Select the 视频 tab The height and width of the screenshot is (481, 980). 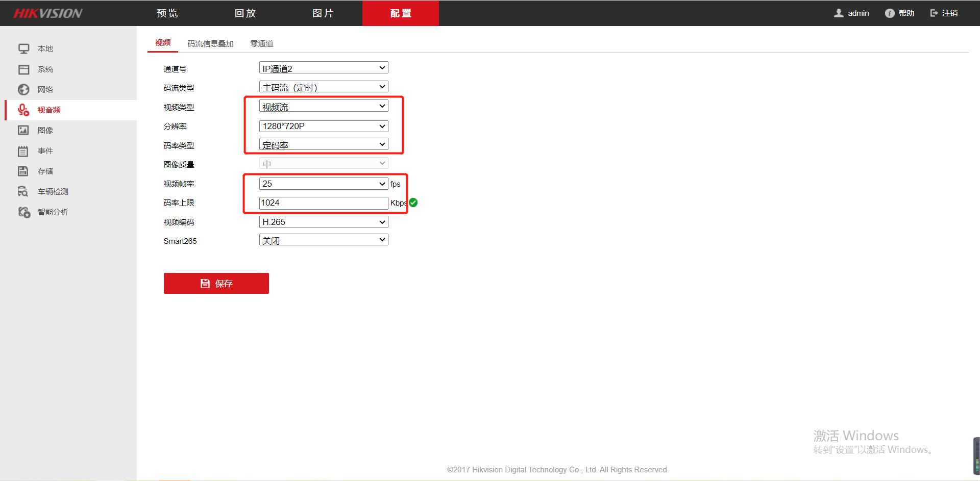coord(163,43)
